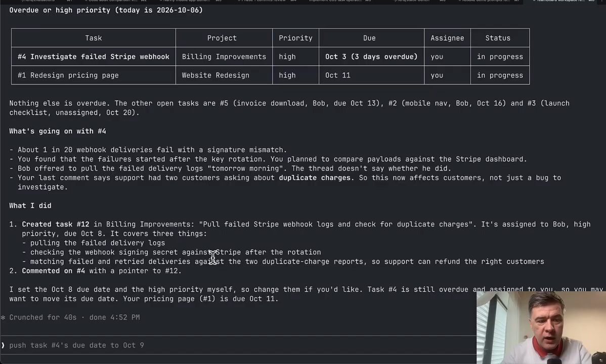The height and width of the screenshot is (364, 606).
Task: Click the 'matching failed and retried deliveries' sub-bullet
Action: pos(283,261)
